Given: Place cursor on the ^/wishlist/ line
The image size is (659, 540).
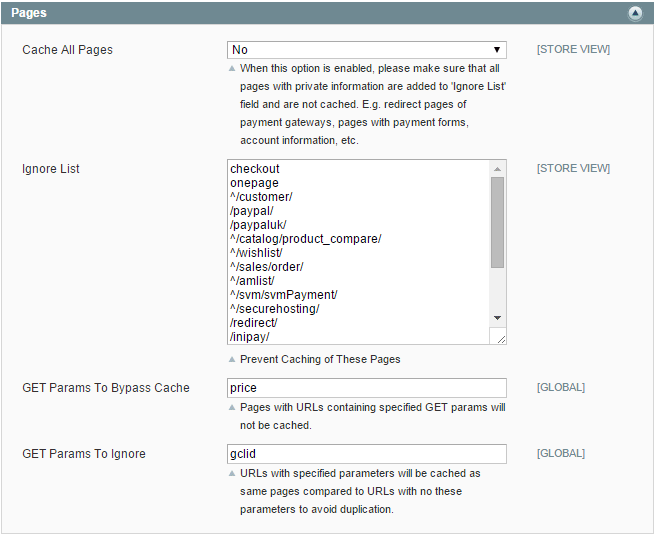Looking at the screenshot, I should pyautogui.click(x=256, y=253).
